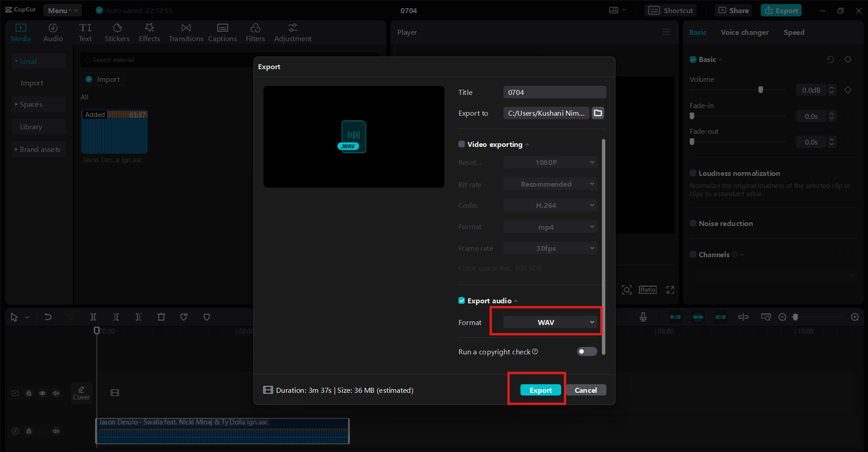The image size is (868, 452).
Task: Uncheck the Basic checkbox
Action: point(693,60)
